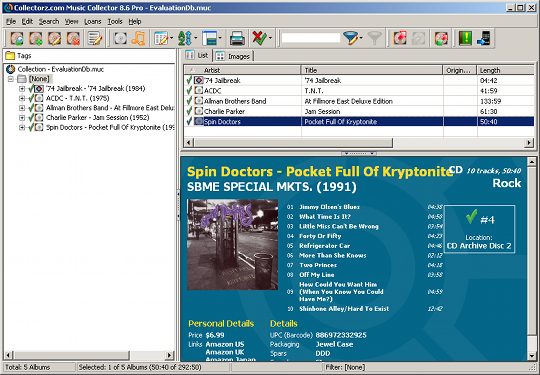This screenshot has height=375, width=540.
Task: Open the Layout dropdown arrow
Action: click(220, 38)
